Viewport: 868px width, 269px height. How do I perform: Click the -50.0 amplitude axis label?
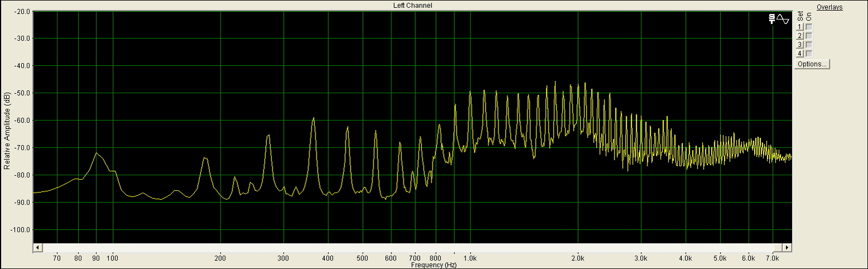point(22,93)
